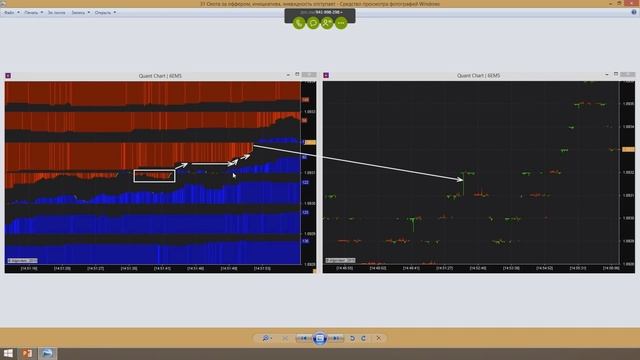640x360 pixels.
Task: Click the Эл. почта toolbar item
Action: (56, 13)
